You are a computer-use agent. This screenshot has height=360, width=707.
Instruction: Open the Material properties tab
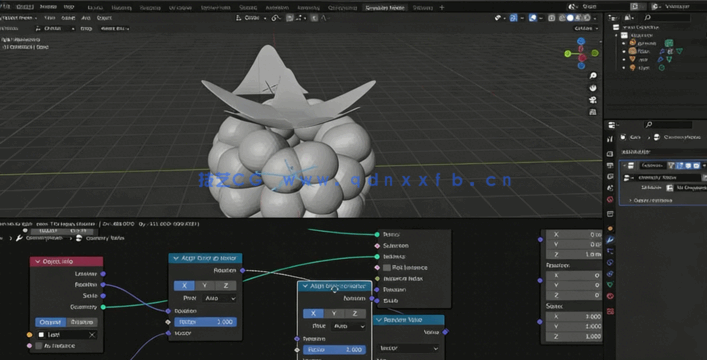(x=610, y=296)
